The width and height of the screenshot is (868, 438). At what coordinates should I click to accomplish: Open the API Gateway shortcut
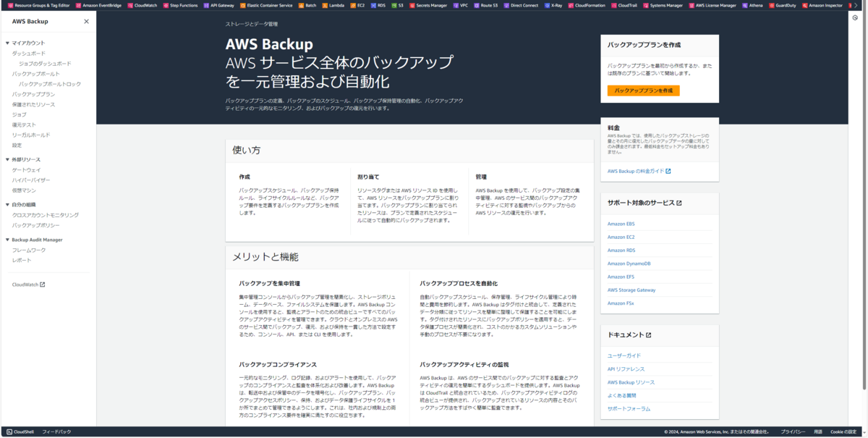(218, 5)
